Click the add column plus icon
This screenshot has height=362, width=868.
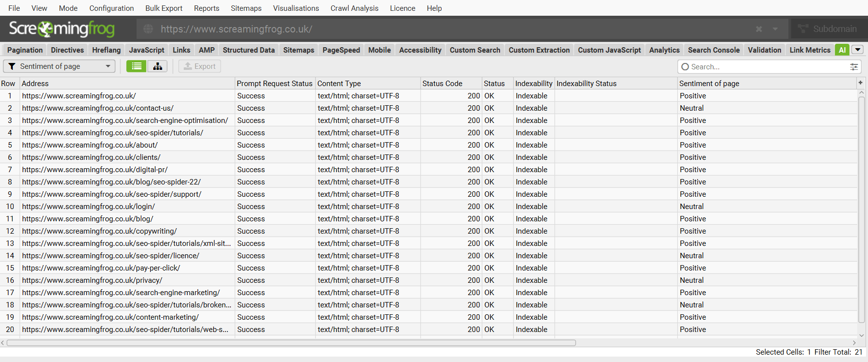pyautogui.click(x=861, y=83)
